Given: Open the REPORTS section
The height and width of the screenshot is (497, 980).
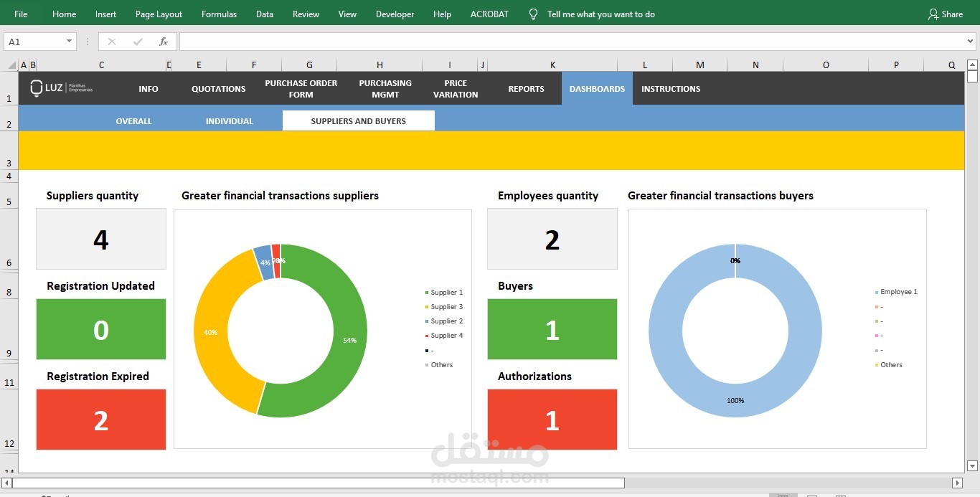Looking at the screenshot, I should [526, 89].
